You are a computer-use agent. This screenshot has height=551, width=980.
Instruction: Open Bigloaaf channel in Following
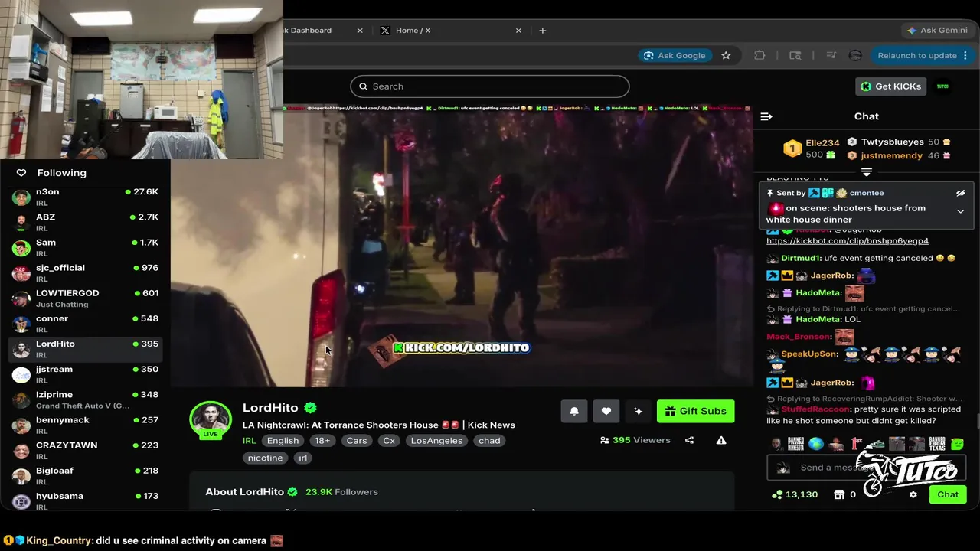click(86, 475)
